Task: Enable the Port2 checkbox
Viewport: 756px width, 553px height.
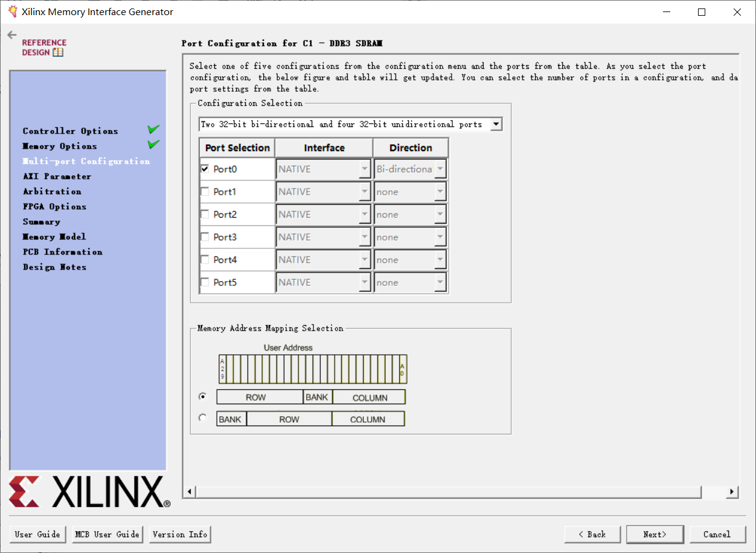Action: pos(205,214)
